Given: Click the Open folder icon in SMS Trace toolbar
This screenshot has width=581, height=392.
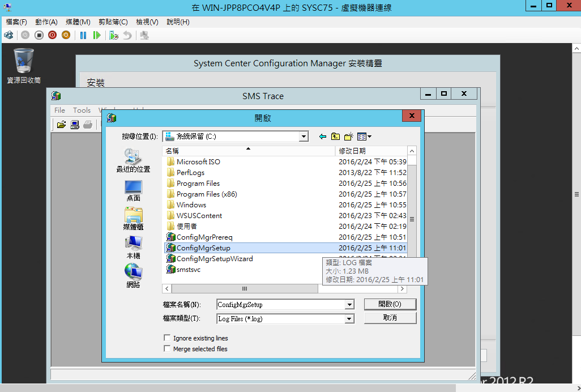Looking at the screenshot, I should [x=62, y=125].
